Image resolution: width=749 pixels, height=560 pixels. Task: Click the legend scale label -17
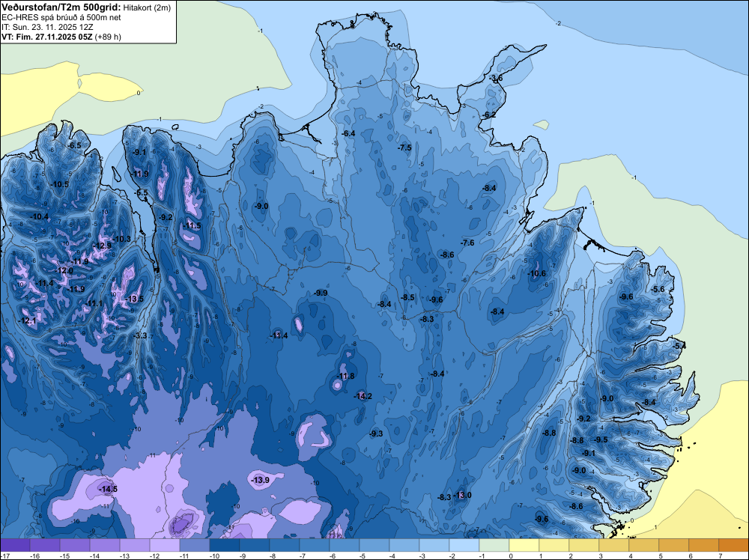(x=4, y=556)
